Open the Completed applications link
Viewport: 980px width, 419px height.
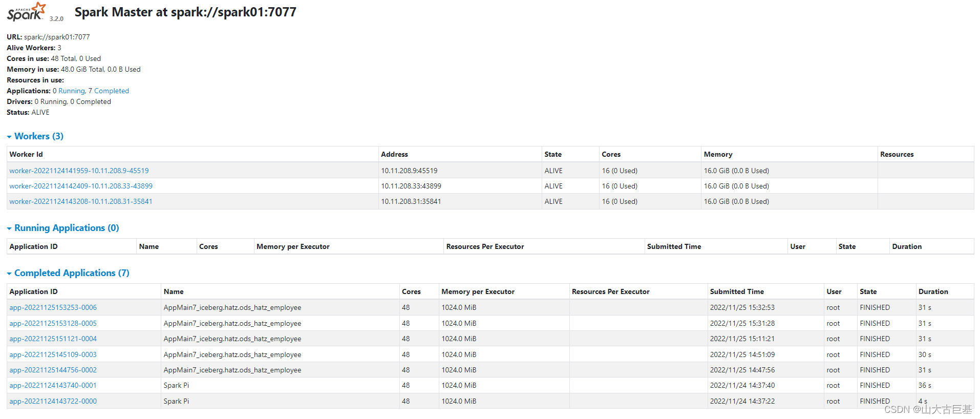pos(112,91)
